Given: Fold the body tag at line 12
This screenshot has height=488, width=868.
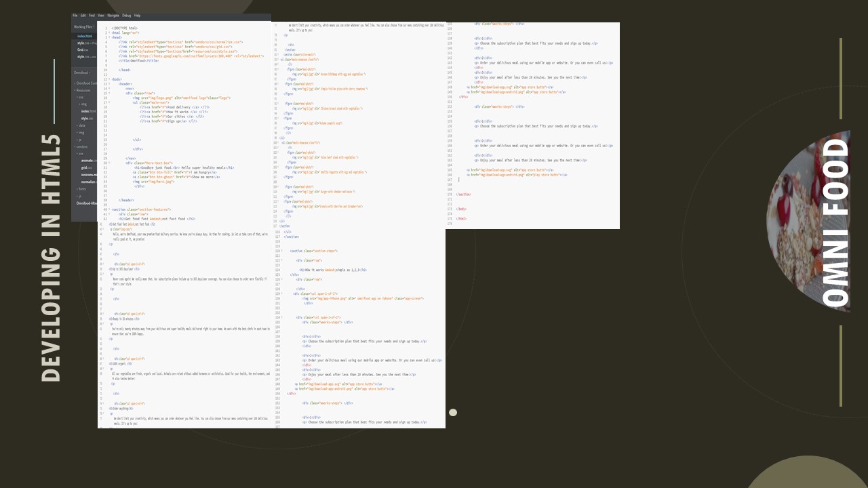Looking at the screenshot, I should [x=109, y=79].
